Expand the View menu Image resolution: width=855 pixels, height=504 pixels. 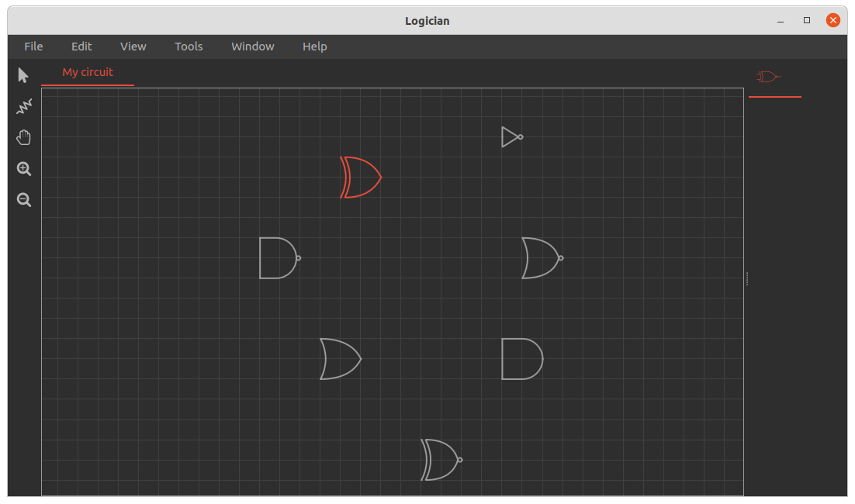[133, 47]
